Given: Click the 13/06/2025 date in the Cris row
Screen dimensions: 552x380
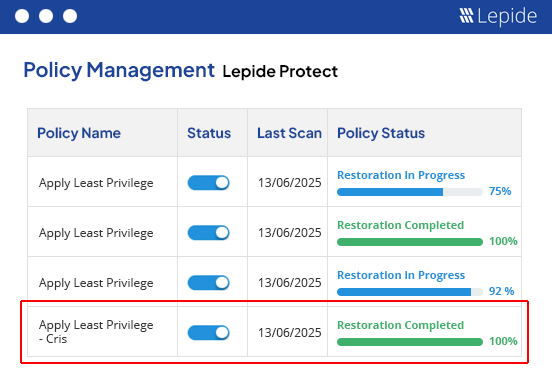Looking at the screenshot, I should [x=290, y=333].
